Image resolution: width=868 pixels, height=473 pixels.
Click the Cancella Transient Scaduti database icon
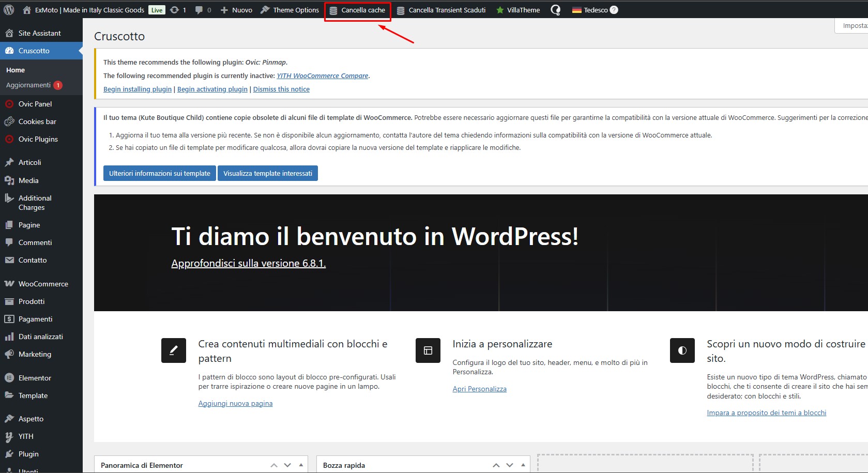401,10
